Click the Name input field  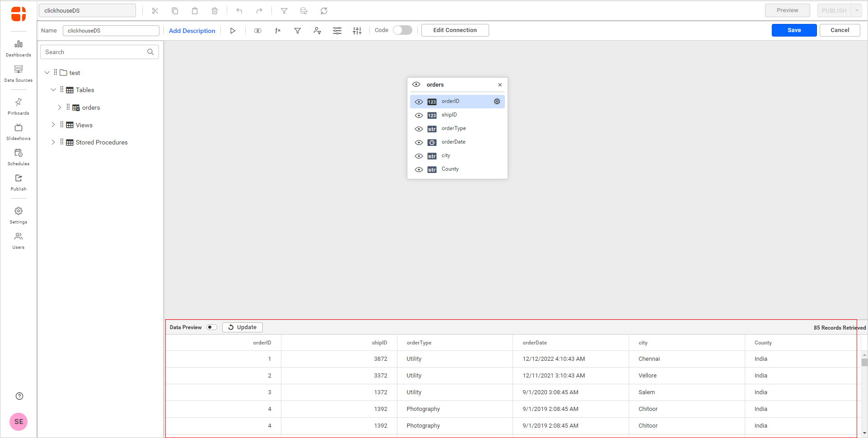111,31
